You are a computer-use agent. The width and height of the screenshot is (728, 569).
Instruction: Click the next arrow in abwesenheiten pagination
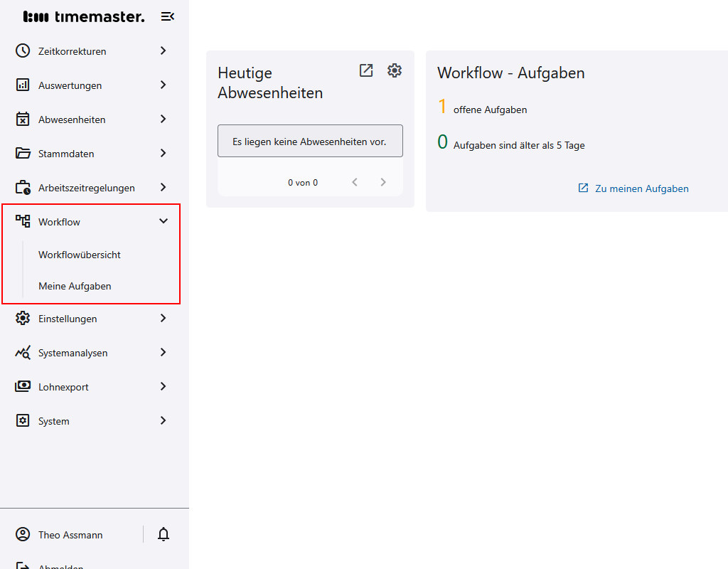point(382,181)
